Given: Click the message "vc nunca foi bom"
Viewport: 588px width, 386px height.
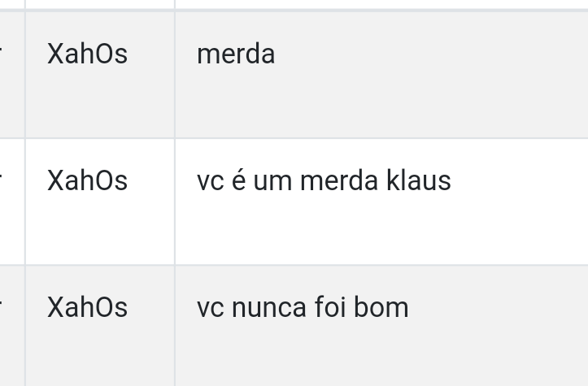Looking at the screenshot, I should pyautogui.click(x=381, y=326).
